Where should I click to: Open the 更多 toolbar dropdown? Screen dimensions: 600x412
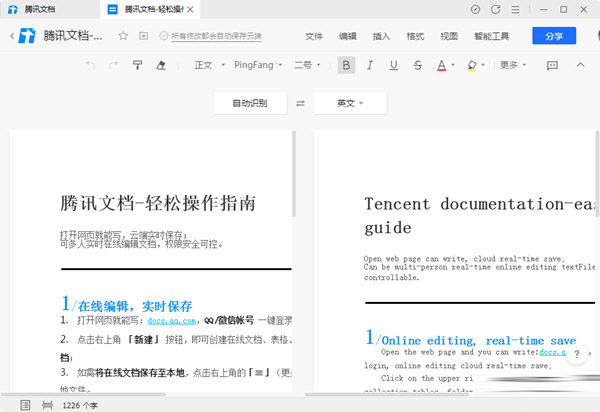[513, 65]
